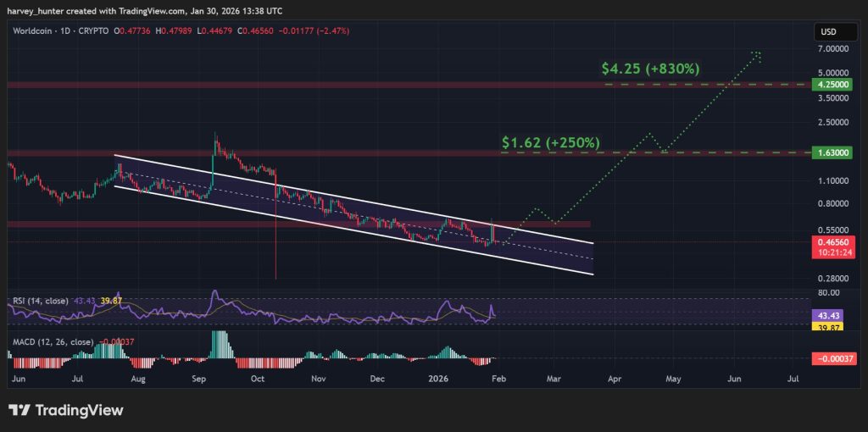Image resolution: width=868 pixels, height=432 pixels.
Task: Select the 1.63000 green price label
Action: (832, 152)
